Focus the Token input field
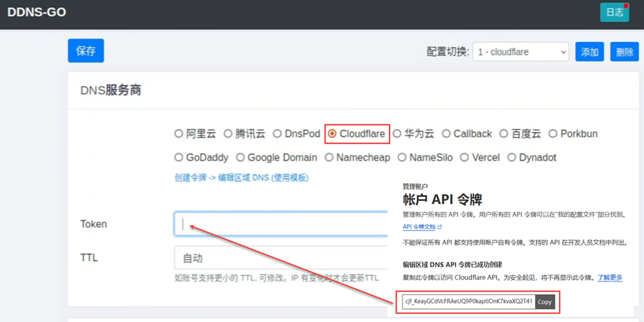This screenshot has height=322, width=644. pyautogui.click(x=281, y=224)
